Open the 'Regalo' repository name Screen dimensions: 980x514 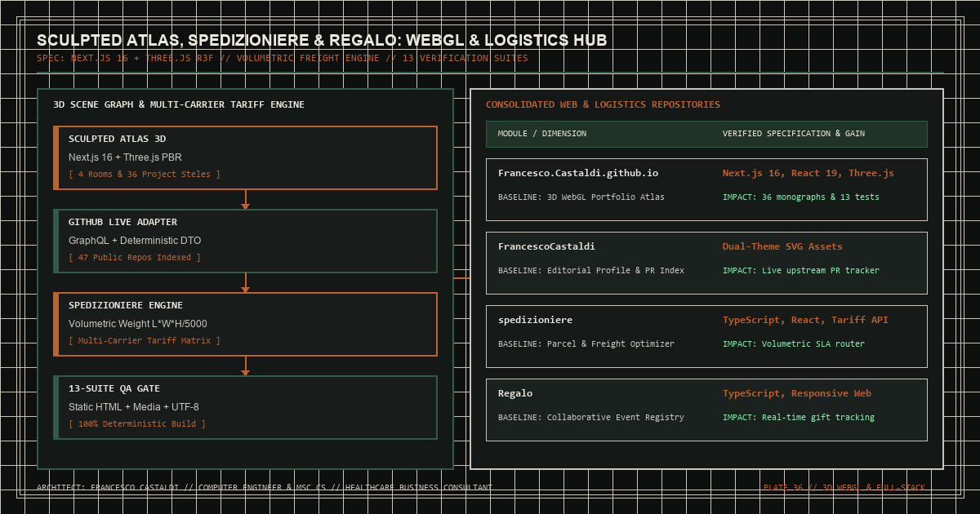515,393
